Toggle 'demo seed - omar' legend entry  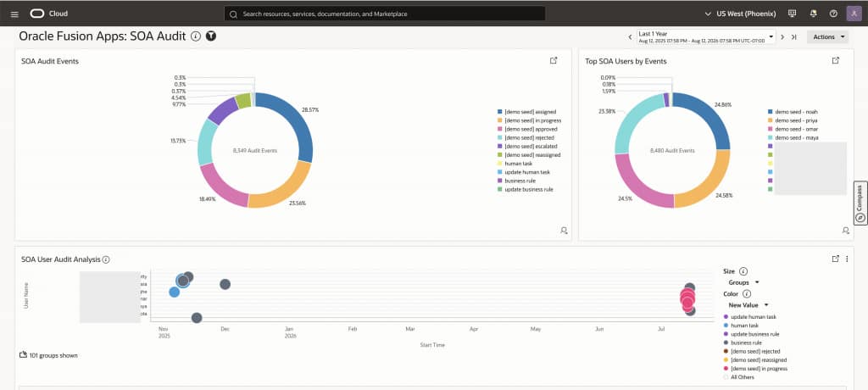point(793,129)
